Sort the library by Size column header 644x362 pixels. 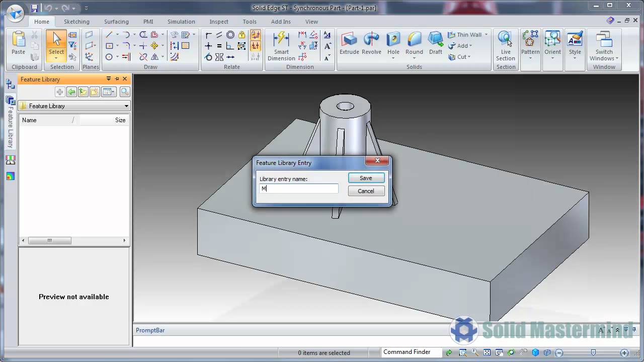tap(105, 120)
